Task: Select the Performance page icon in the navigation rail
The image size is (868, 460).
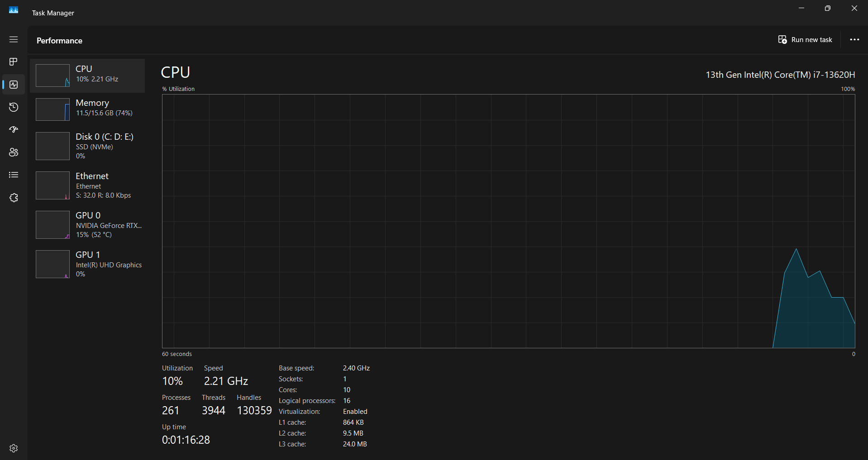Action: (14, 85)
